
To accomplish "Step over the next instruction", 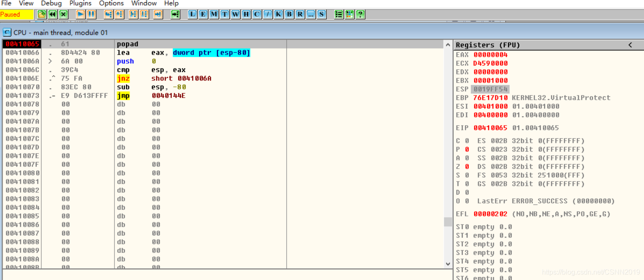I will pyautogui.click(x=119, y=14).
